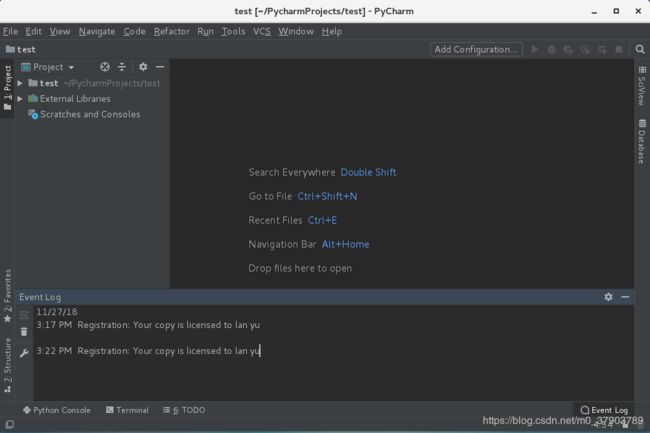The width and height of the screenshot is (650, 433).
Task: Open the View menu
Action: [60, 31]
